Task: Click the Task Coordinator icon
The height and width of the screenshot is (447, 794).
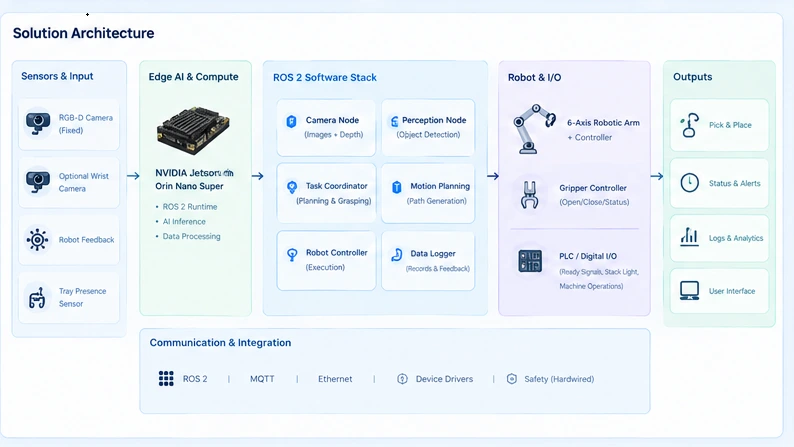Action: (292, 187)
